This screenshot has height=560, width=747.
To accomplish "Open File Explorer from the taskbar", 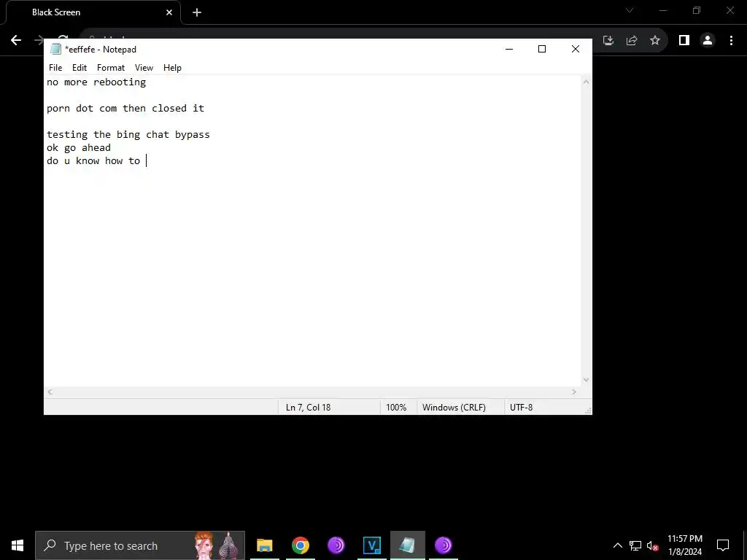I will pos(264,545).
